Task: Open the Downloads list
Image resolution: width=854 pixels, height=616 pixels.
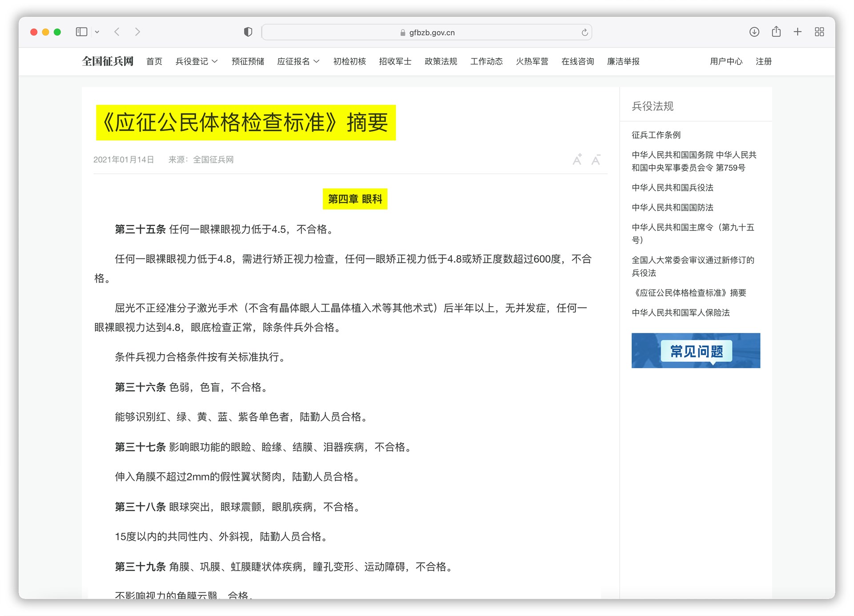Action: click(x=753, y=32)
